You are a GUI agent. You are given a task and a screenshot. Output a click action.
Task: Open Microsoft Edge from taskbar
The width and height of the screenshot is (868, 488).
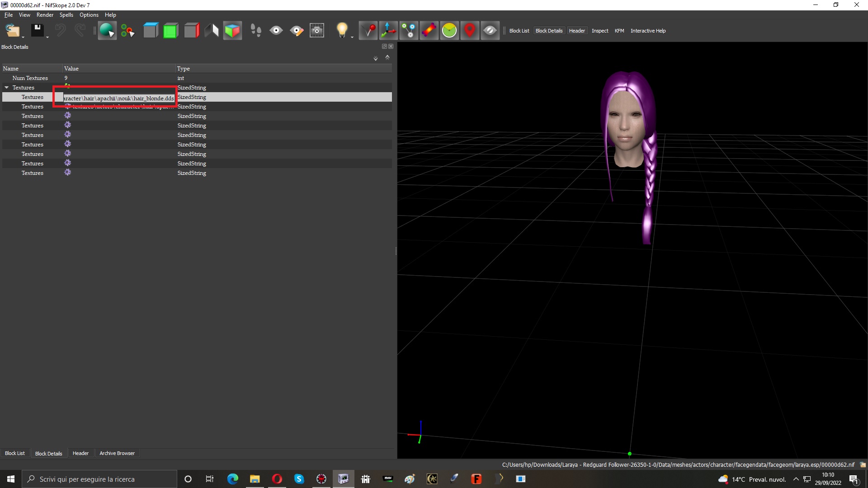233,479
